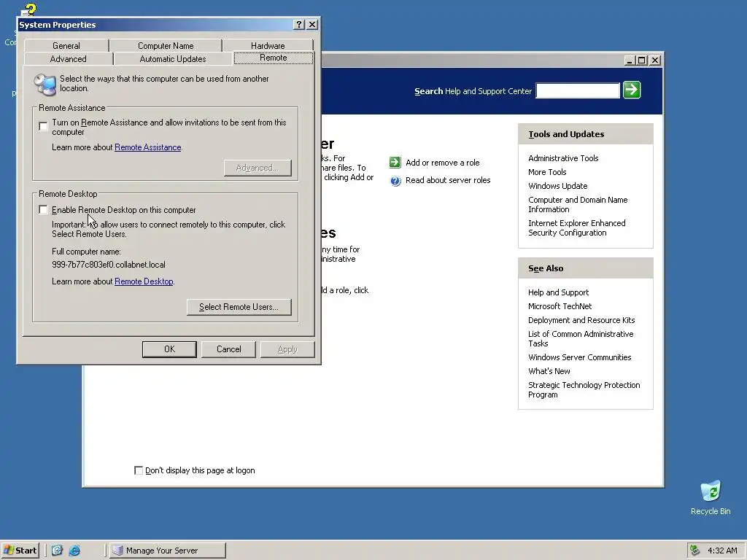This screenshot has height=560, width=747.
Task: Switch to the General tab
Action: 66,46
